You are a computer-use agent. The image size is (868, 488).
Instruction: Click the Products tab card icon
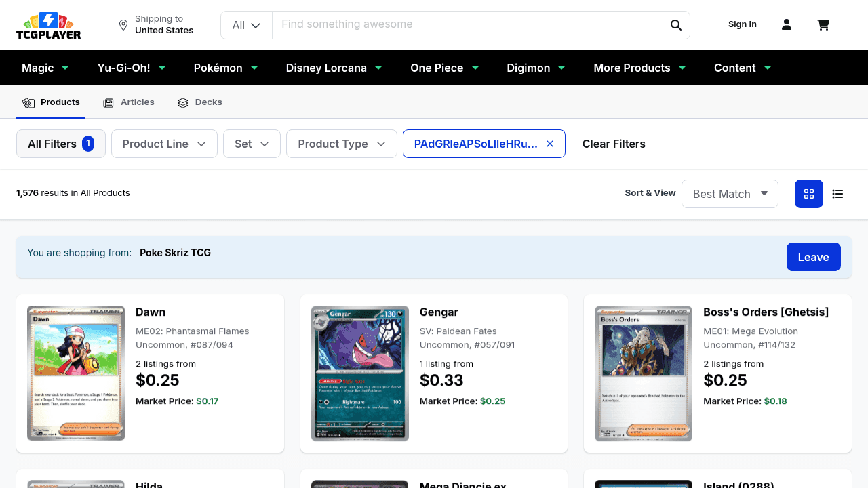28,102
